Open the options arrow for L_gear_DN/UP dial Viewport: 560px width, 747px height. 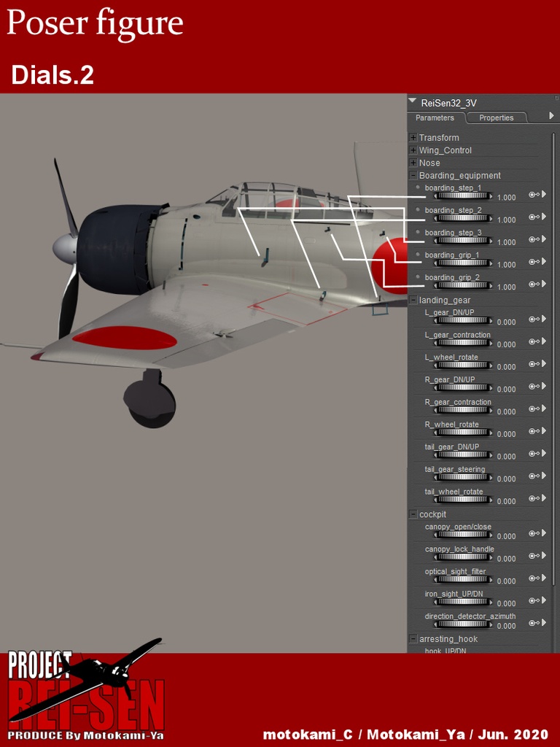544,320
